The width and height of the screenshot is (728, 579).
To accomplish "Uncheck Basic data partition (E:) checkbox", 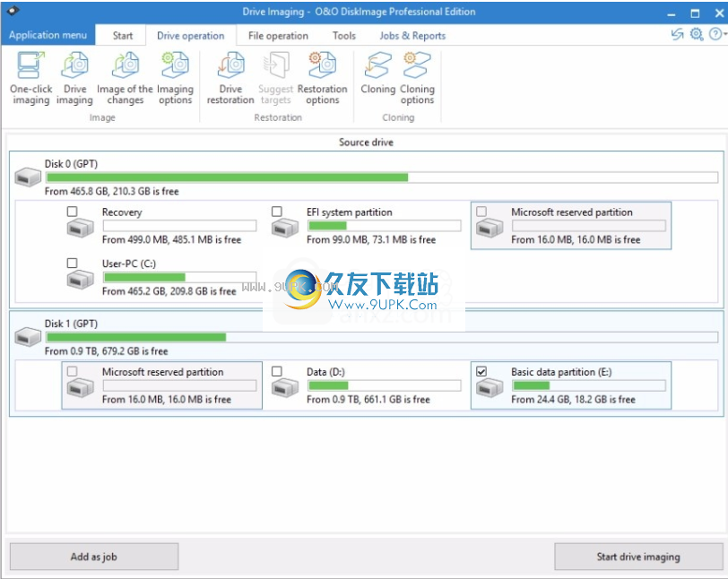I will (481, 371).
